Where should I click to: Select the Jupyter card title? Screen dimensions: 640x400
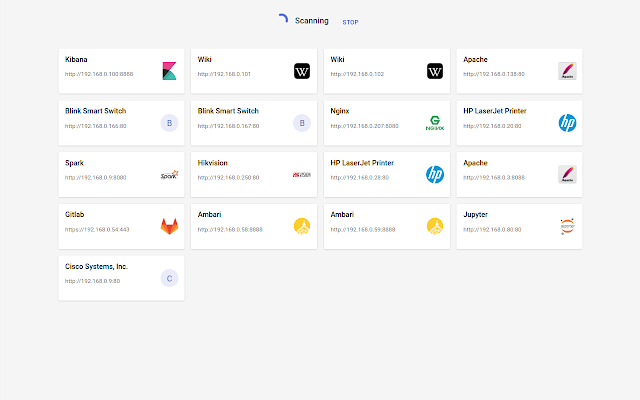pyautogui.click(x=476, y=215)
